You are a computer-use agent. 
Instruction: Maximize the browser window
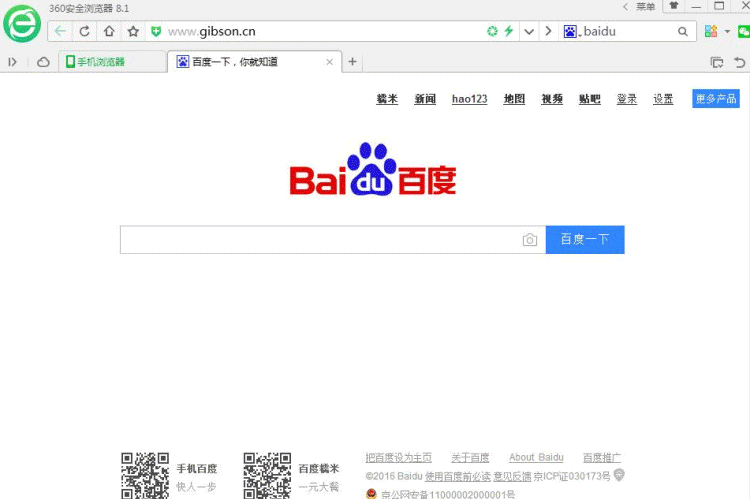[719, 6]
